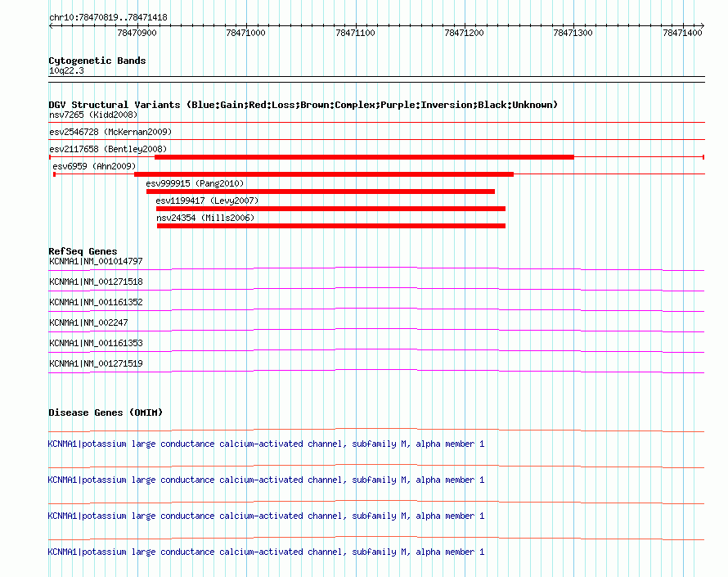The image size is (728, 577).
Task: Open transcript KCNMA1|NM_001161353
Action: click(x=96, y=343)
